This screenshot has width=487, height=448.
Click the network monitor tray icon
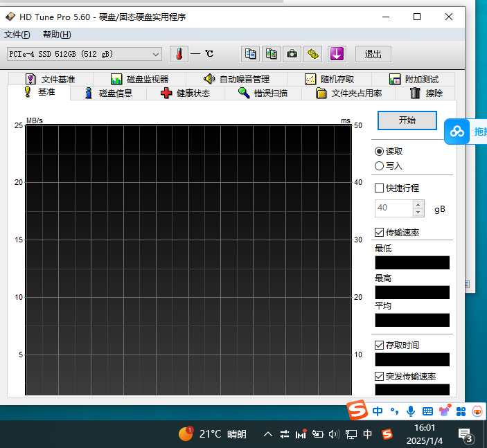tap(351, 434)
